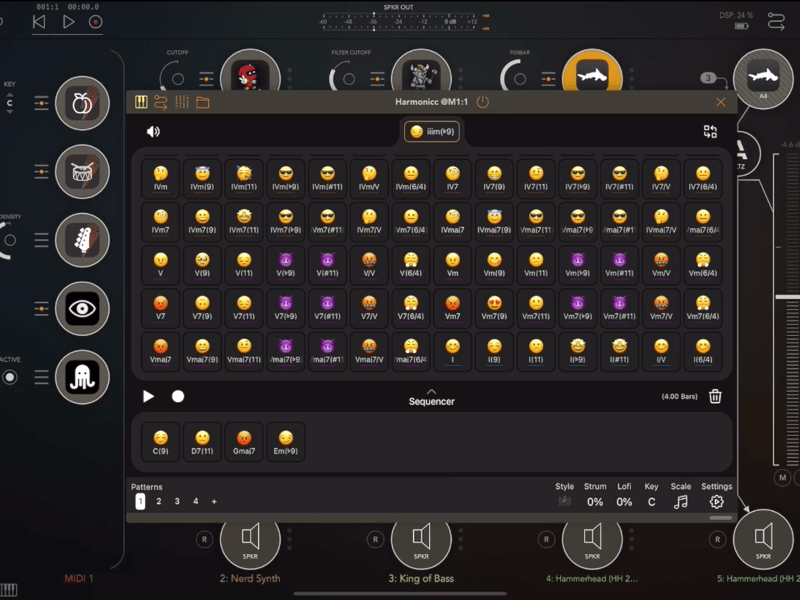Select the eye plugin icon

(x=82, y=309)
